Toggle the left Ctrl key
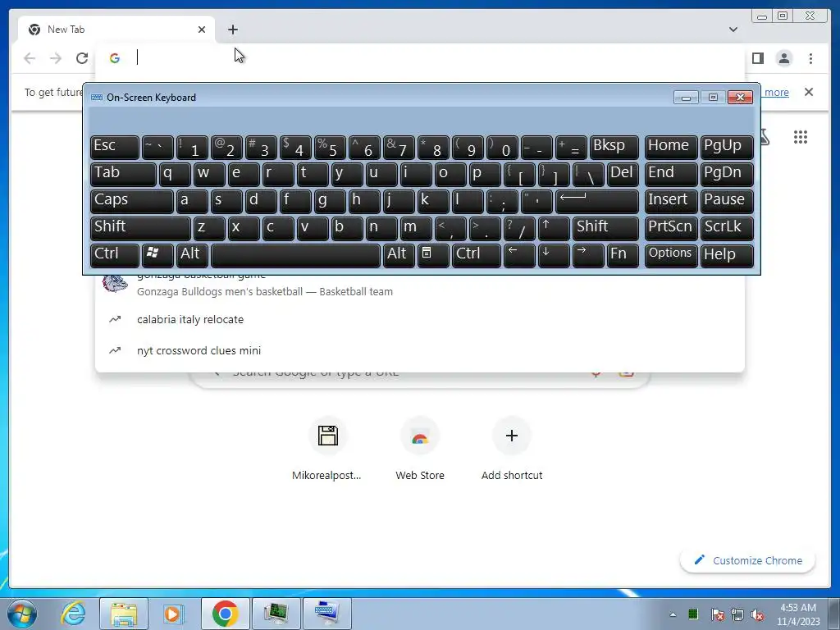This screenshot has width=840, height=630. pyautogui.click(x=115, y=256)
